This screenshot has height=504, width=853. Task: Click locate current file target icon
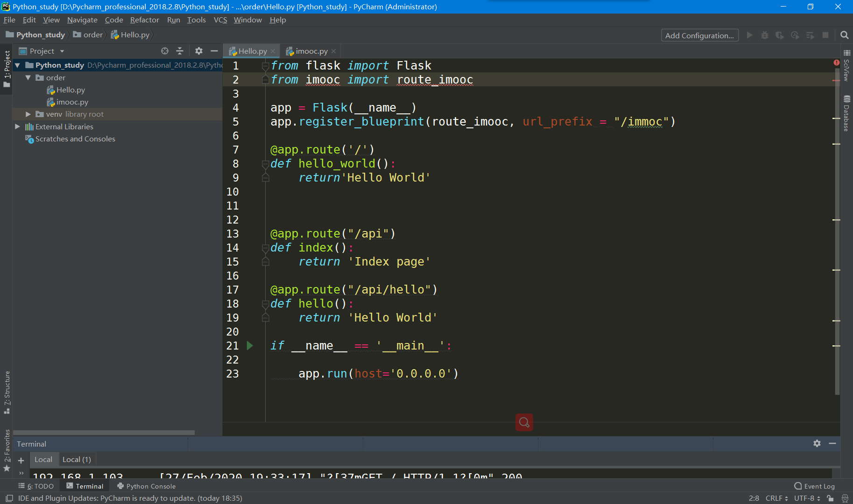pos(165,51)
